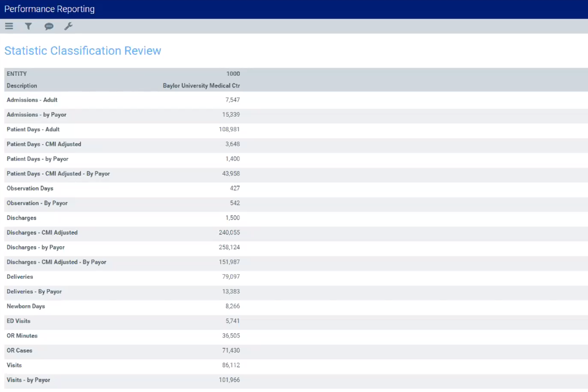This screenshot has height=392, width=588.
Task: Select the Patient Days - Adult value 108,981
Action: (x=229, y=129)
